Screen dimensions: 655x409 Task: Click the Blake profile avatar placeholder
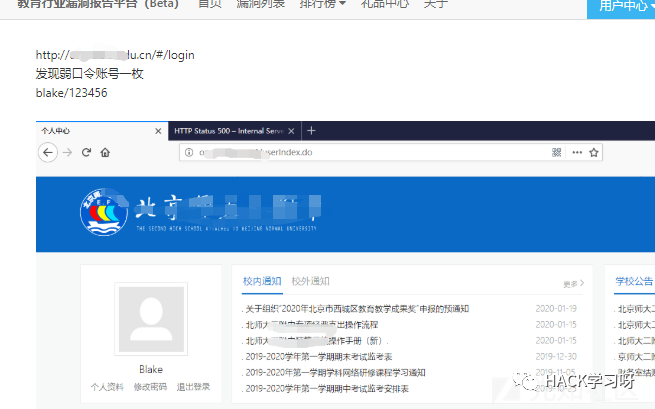click(151, 319)
